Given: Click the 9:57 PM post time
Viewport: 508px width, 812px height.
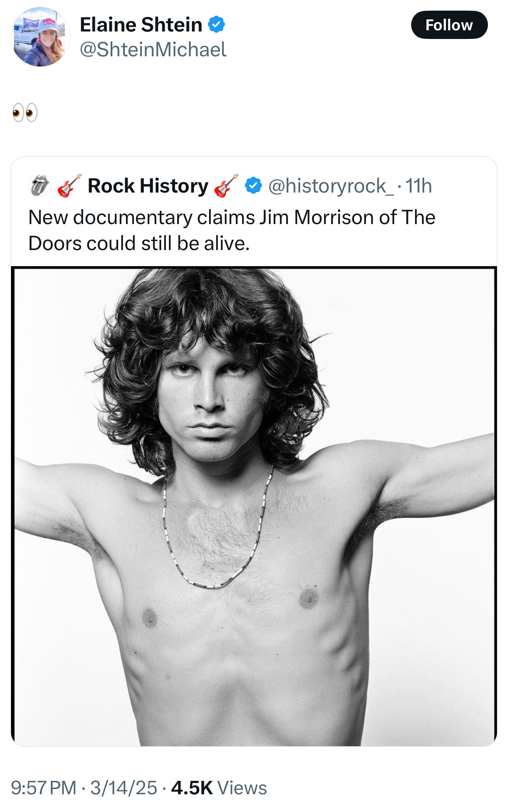Looking at the screenshot, I should click(x=43, y=788).
